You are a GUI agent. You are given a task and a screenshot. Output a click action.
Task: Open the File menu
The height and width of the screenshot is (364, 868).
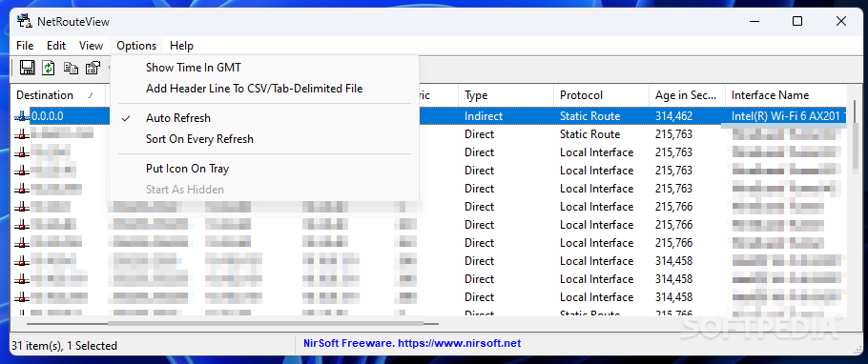click(x=25, y=46)
